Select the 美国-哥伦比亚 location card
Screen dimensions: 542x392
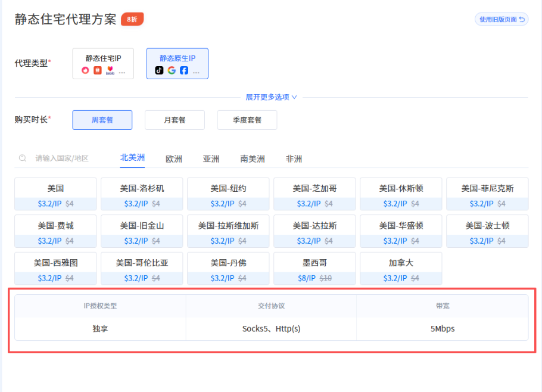142,269
